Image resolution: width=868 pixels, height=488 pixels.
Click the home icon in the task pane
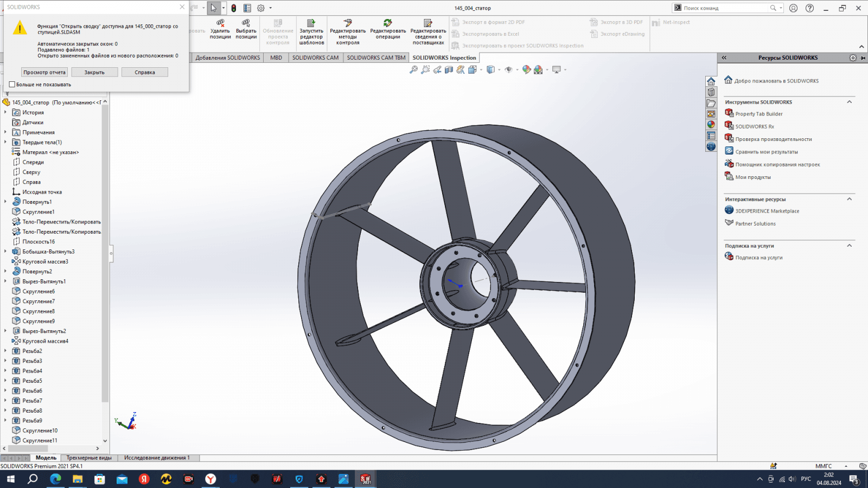tap(711, 81)
